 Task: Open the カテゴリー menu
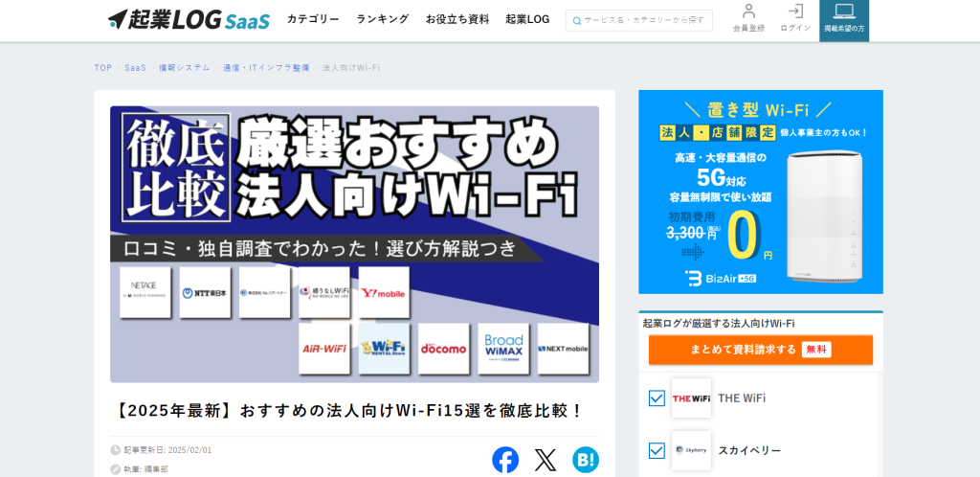313,19
